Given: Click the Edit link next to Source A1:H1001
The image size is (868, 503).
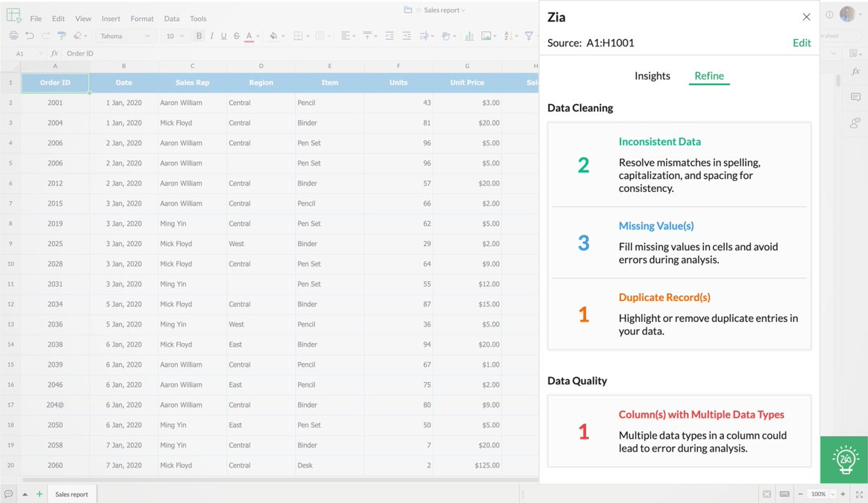Looking at the screenshot, I should point(801,43).
